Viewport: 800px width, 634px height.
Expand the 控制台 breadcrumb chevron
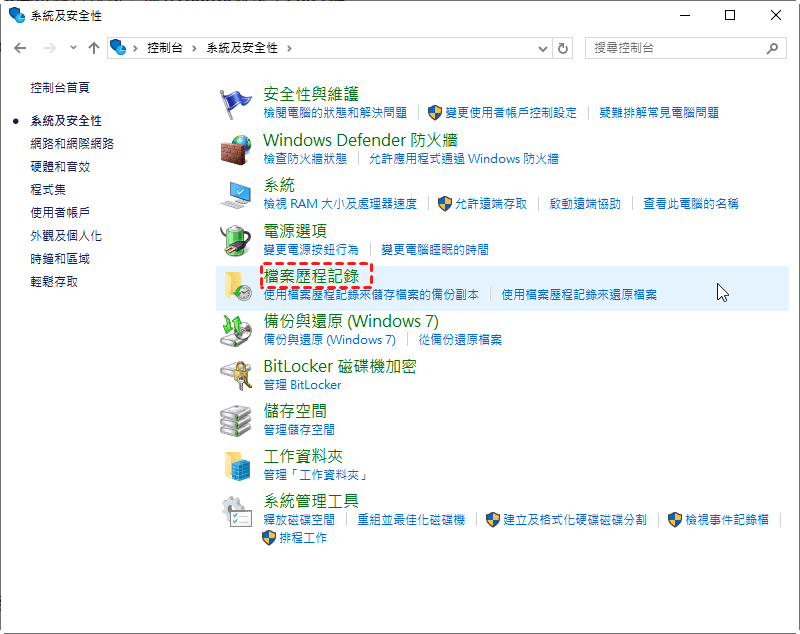point(198,48)
